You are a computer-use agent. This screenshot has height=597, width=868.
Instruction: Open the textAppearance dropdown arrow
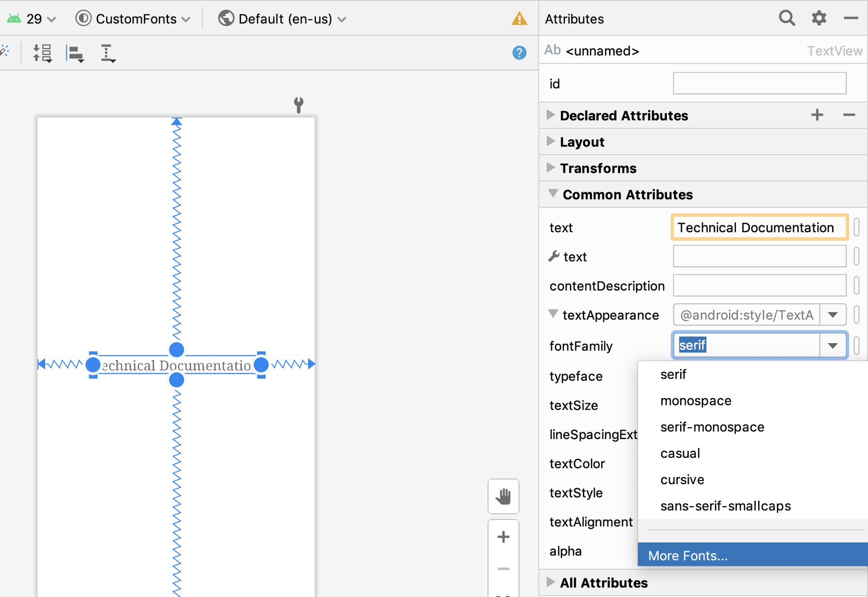(x=832, y=315)
